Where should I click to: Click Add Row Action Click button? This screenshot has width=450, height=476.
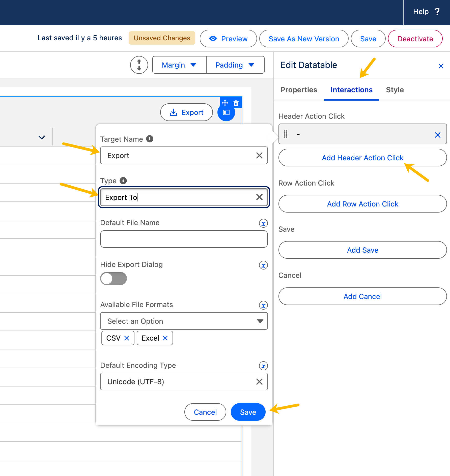coord(362,204)
